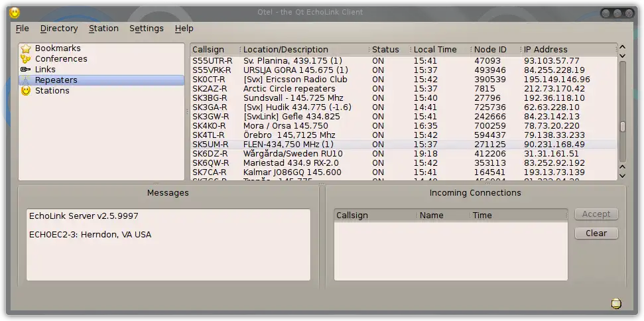Select the SK3BG-R Sundsvall row

404,98
